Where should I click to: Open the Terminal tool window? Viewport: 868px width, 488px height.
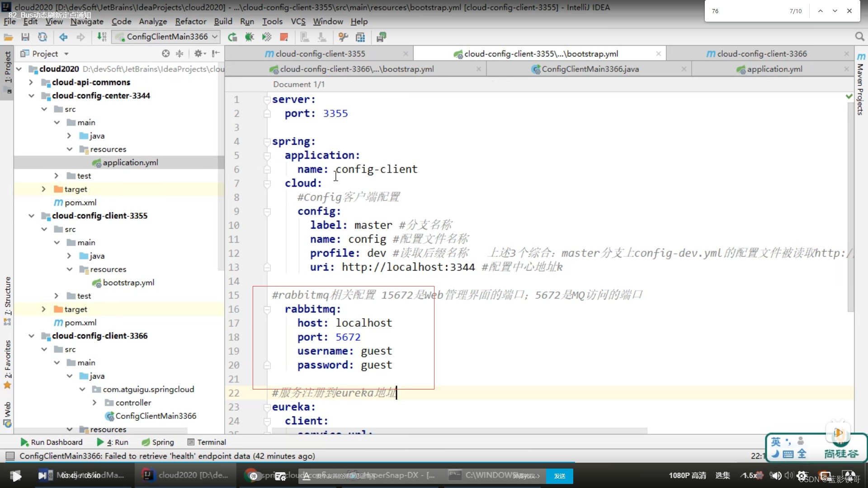point(207,442)
